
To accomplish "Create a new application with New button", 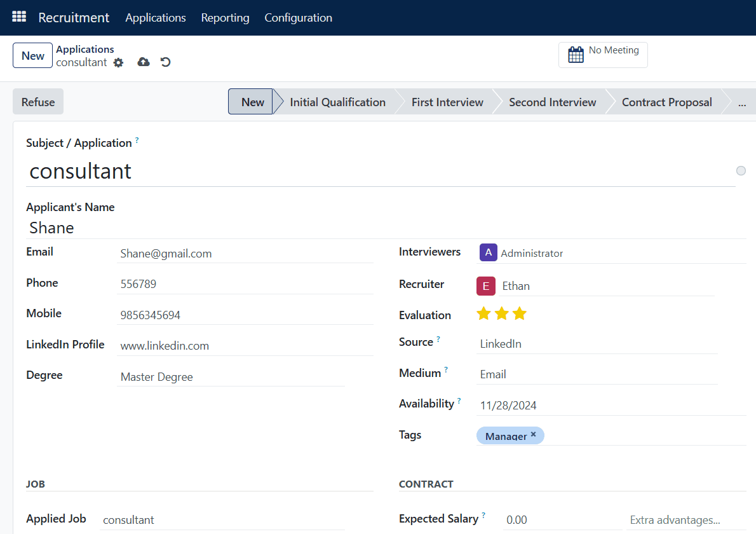I will (33, 55).
